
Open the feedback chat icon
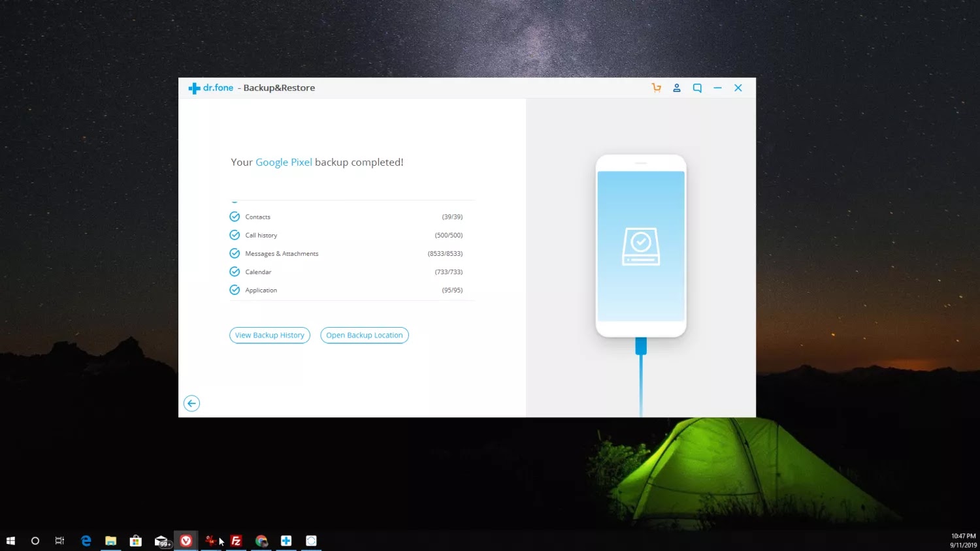tap(697, 87)
